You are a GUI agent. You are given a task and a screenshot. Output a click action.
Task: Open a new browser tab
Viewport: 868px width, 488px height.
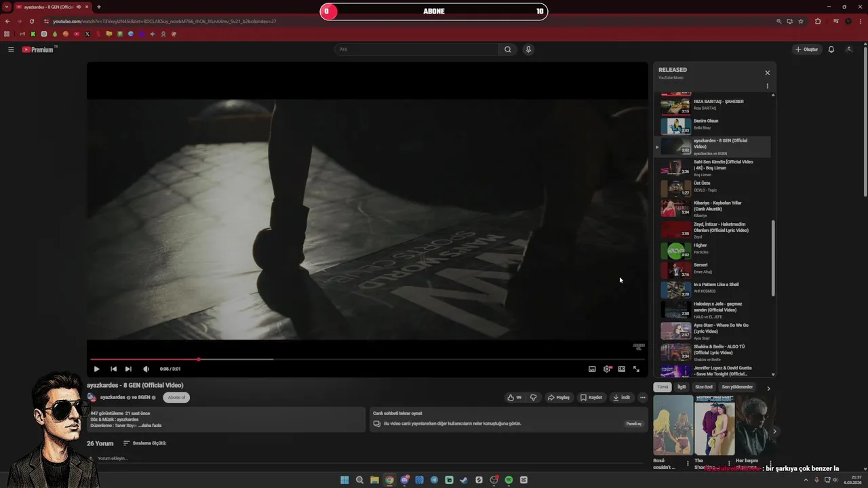pyautogui.click(x=99, y=7)
